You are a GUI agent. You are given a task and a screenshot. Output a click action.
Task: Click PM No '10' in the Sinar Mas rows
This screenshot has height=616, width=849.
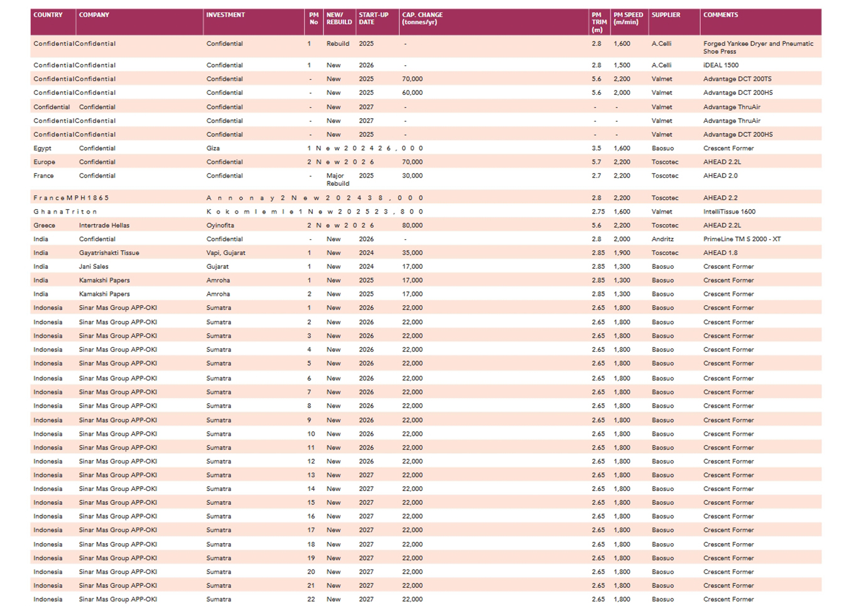[311, 434]
